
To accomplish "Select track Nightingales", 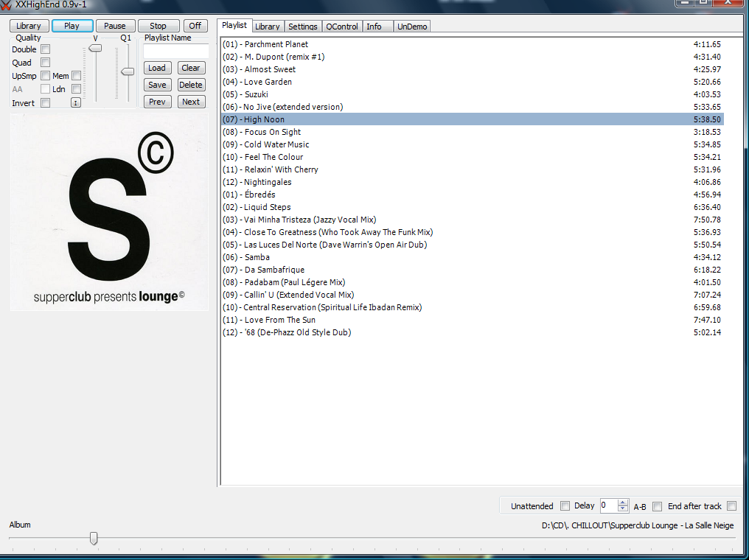I will click(x=473, y=182).
